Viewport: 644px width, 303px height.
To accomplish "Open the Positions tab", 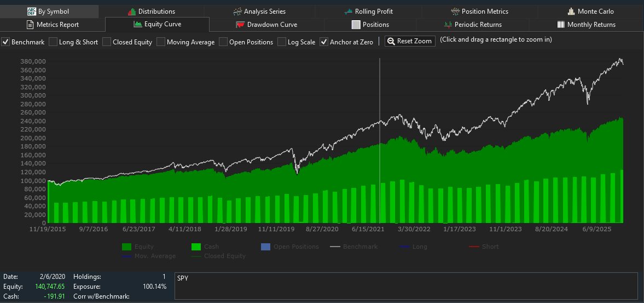I will [370, 25].
